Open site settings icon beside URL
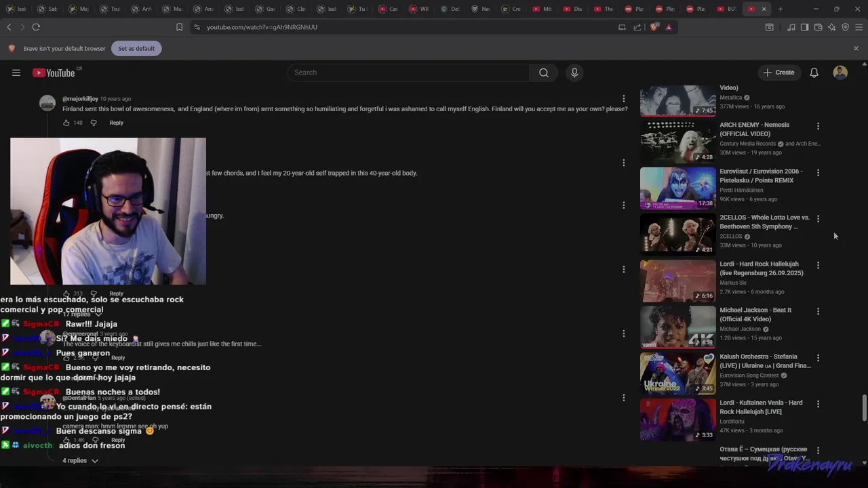This screenshot has height=488, width=868. 197,27
